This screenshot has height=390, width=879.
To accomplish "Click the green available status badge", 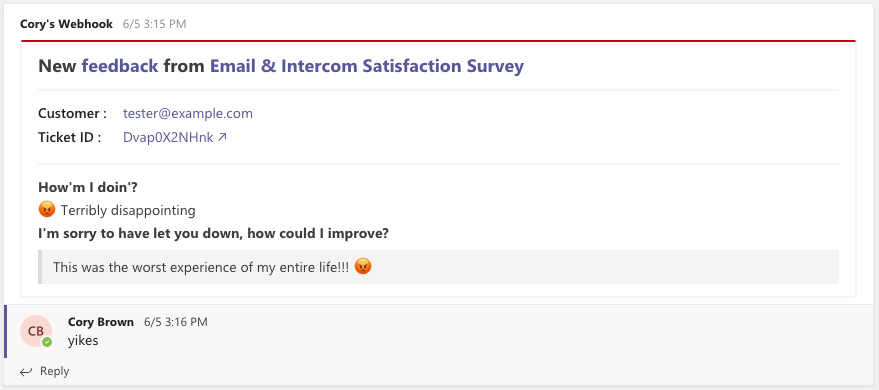I will click(x=47, y=342).
